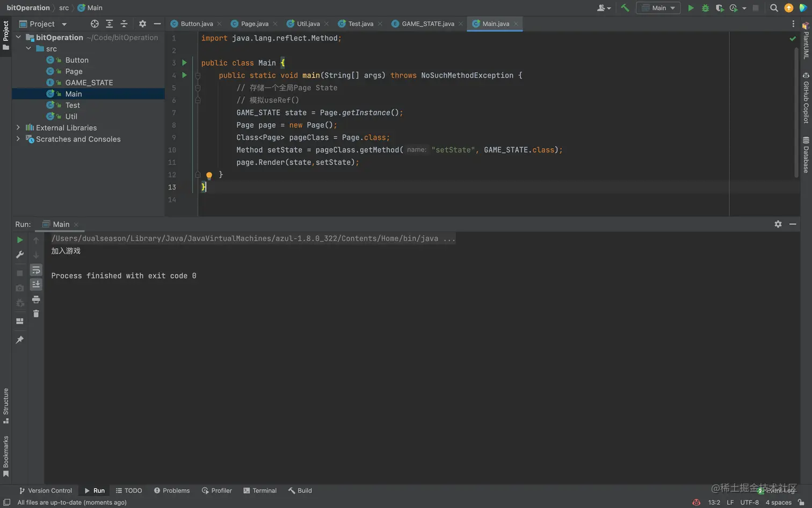Collapse the bitOperation project node
This screenshot has height=508, width=812.
[18, 37]
